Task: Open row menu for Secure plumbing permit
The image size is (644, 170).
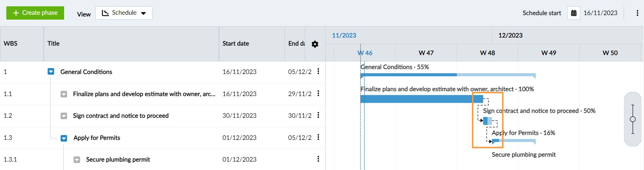Action: [318, 159]
